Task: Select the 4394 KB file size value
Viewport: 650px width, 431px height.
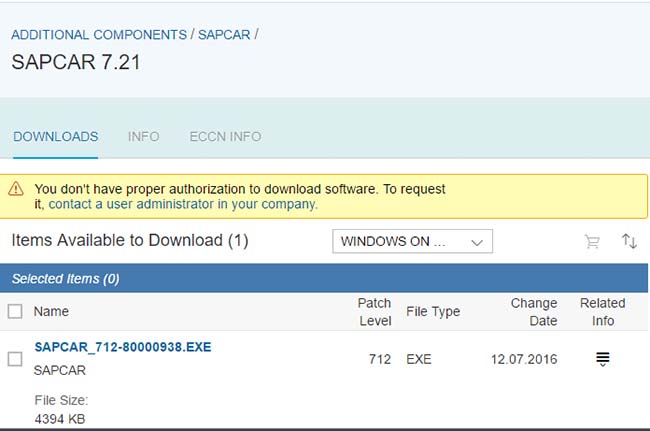Action: [x=60, y=419]
